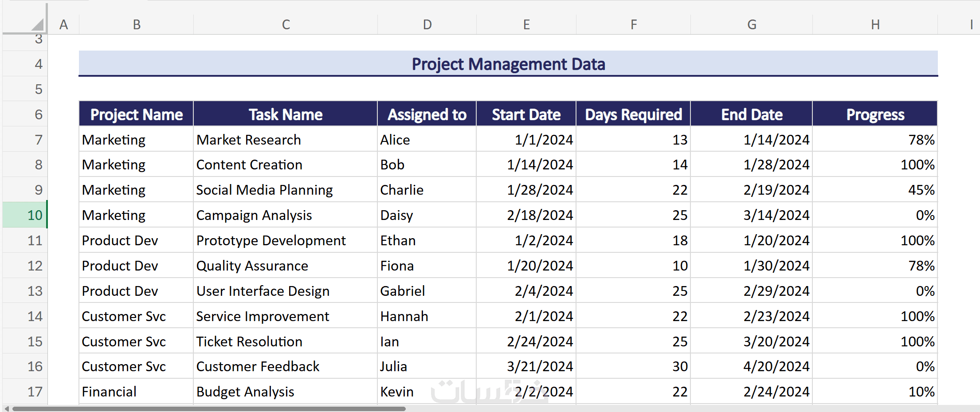Click the Project Management Data title cell
980x412 pixels.
point(508,64)
